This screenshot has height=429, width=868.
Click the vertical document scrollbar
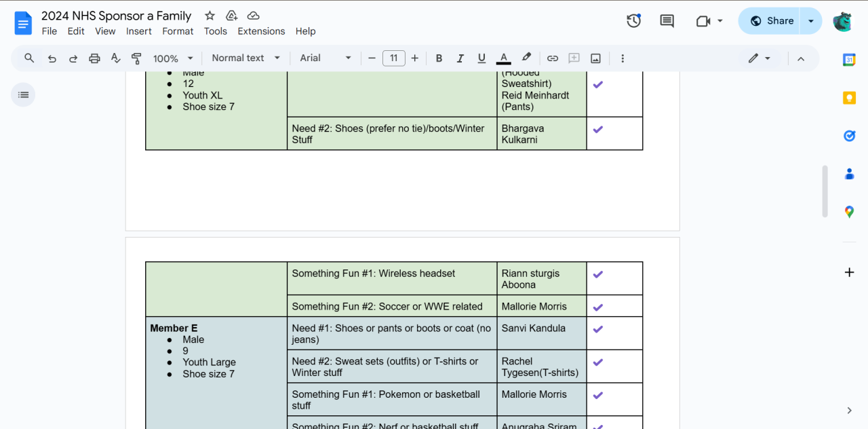825,191
